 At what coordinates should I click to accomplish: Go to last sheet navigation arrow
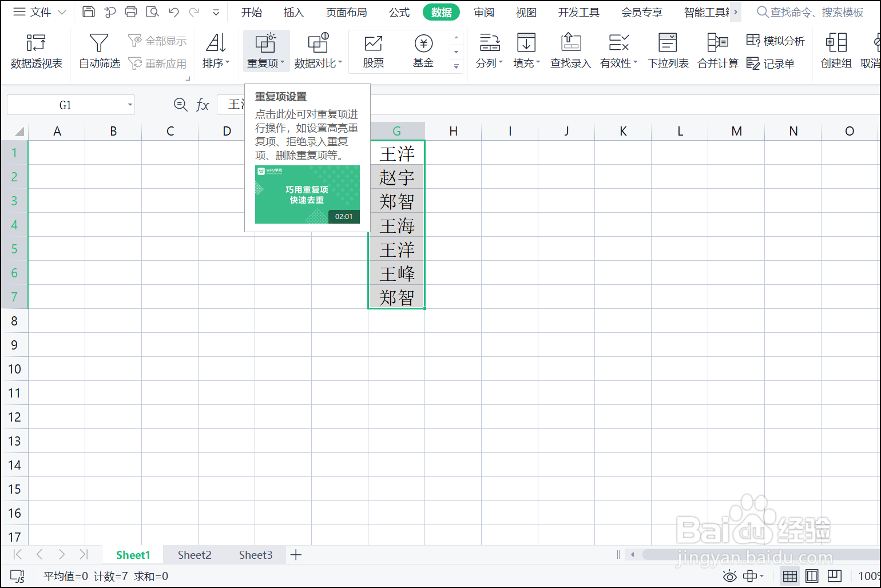(84, 554)
